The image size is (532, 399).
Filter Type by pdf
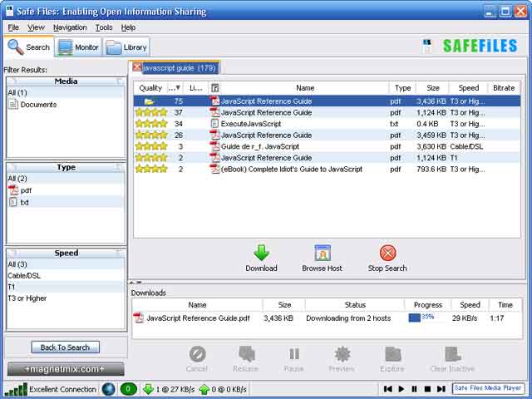coord(66,190)
